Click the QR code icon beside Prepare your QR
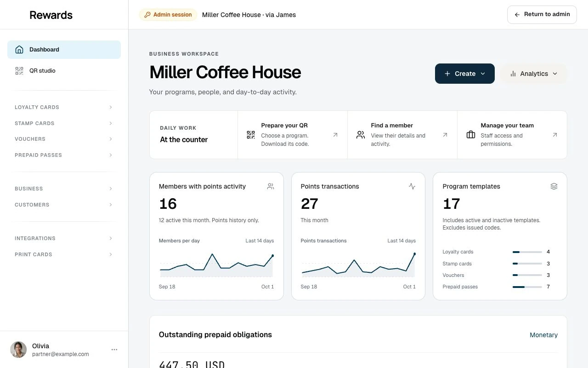The image size is (588, 368). tap(251, 135)
